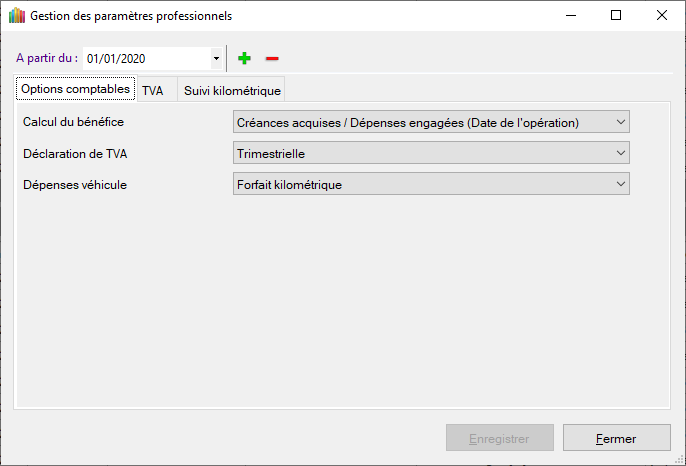
Task: Click the application icon in the title bar
Action: tap(16, 16)
